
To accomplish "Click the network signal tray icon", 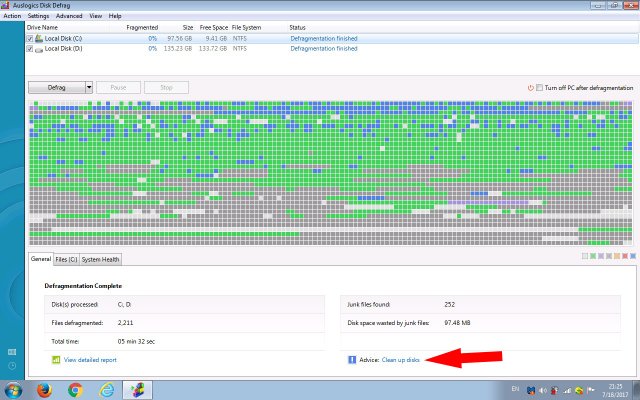I will click(567, 391).
